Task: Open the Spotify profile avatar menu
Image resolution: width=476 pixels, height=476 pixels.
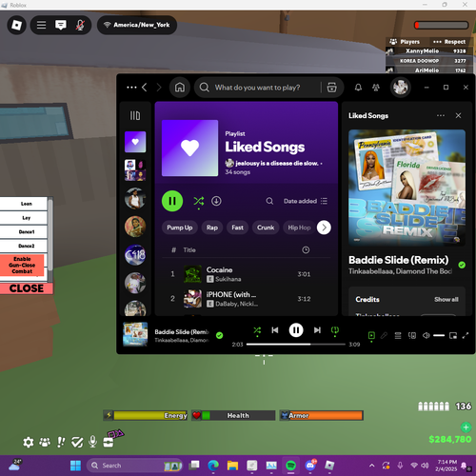Action: click(x=401, y=88)
